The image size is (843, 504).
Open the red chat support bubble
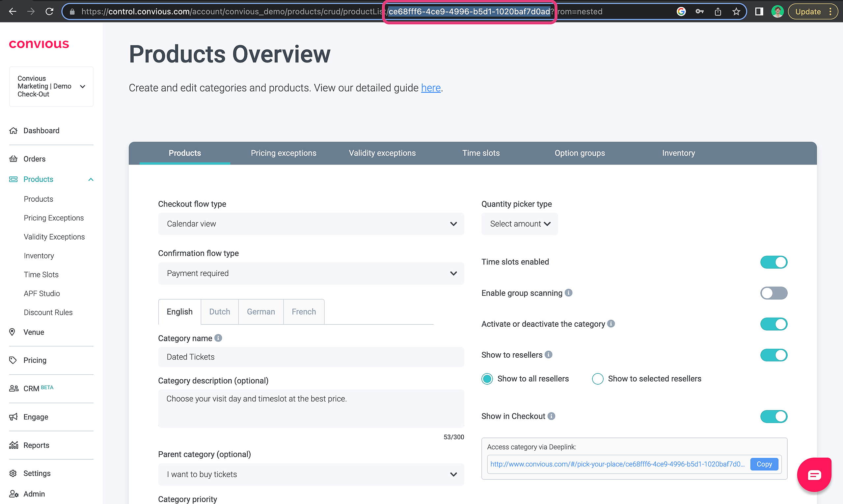(x=814, y=475)
